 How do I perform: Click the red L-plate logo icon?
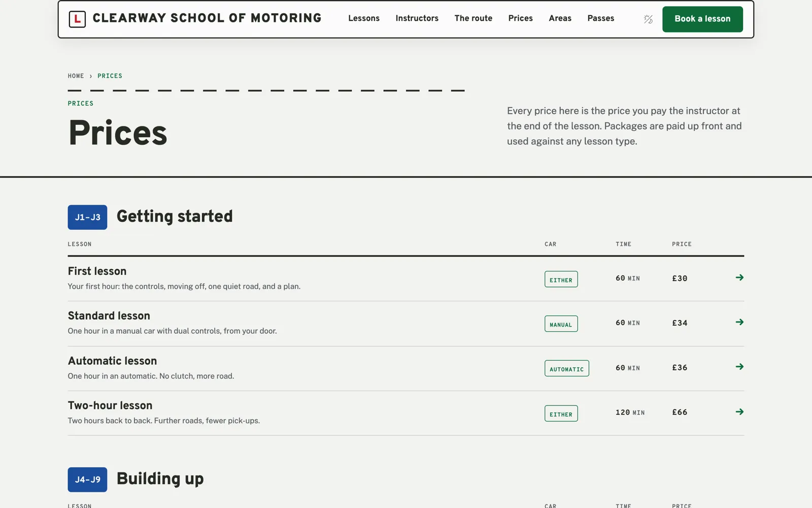[x=77, y=19]
